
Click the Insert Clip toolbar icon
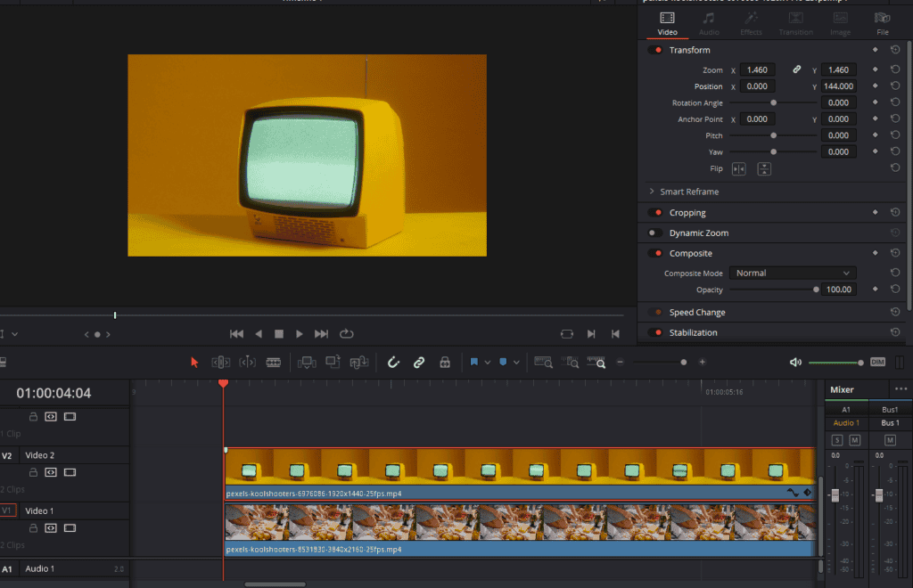coord(307,363)
